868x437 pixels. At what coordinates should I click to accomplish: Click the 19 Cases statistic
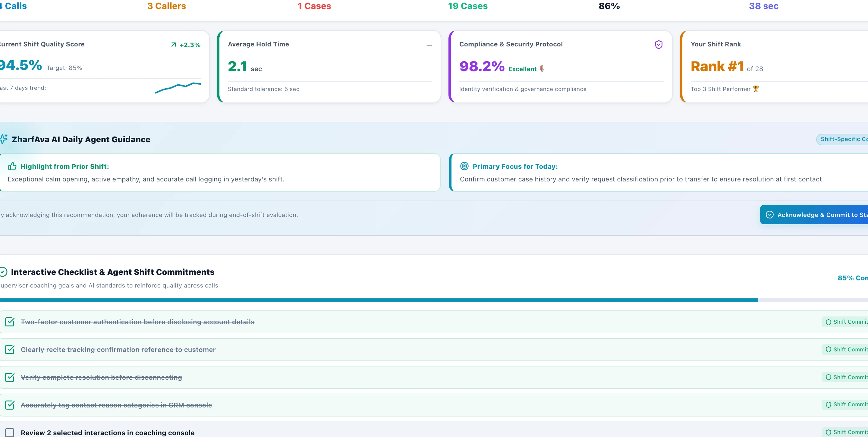pyautogui.click(x=468, y=6)
